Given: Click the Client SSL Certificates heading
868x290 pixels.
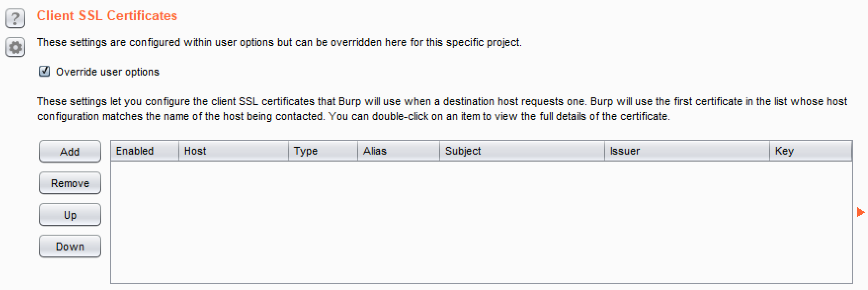Looking at the screenshot, I should click(107, 16).
